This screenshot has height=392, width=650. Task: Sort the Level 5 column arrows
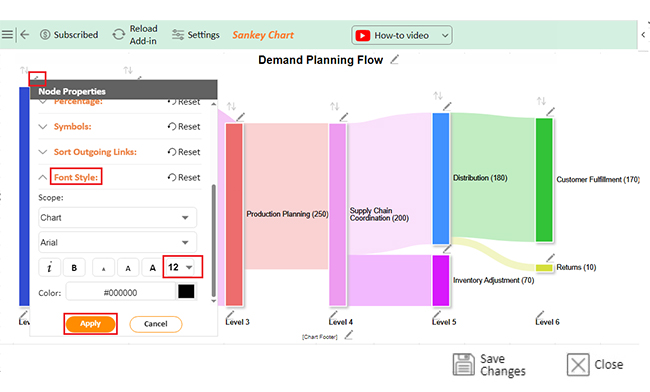click(x=438, y=96)
